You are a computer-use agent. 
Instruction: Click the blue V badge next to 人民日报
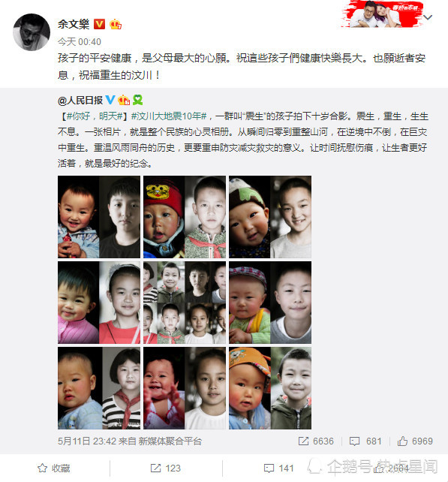click(x=110, y=100)
